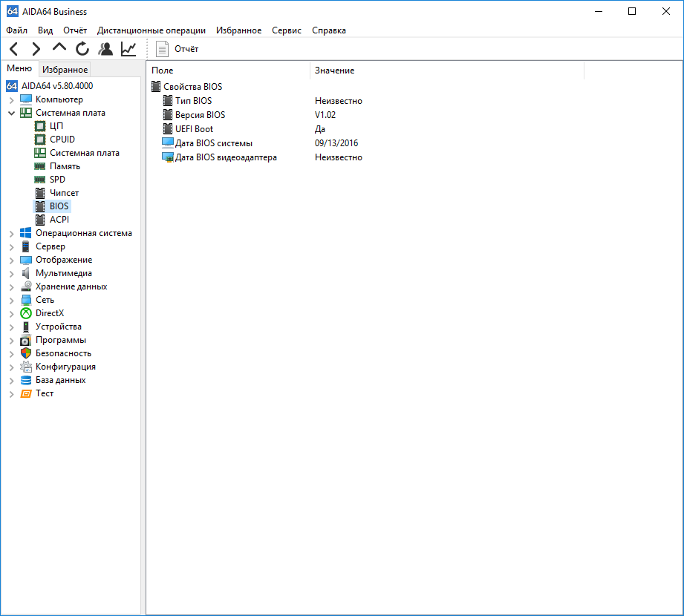Open the Системная плата child item icon
The image size is (684, 616).
pos(39,153)
